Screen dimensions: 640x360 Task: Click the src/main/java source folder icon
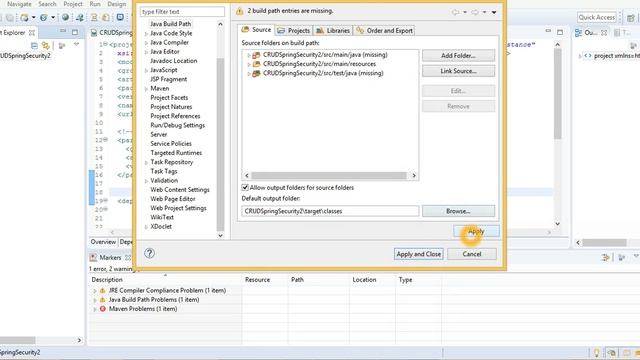coord(256,55)
